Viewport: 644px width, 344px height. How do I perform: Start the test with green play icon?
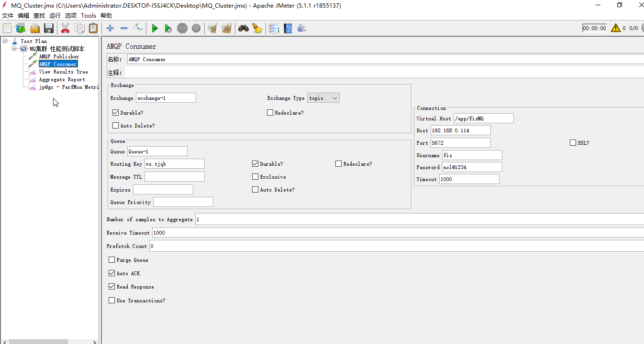coord(155,28)
